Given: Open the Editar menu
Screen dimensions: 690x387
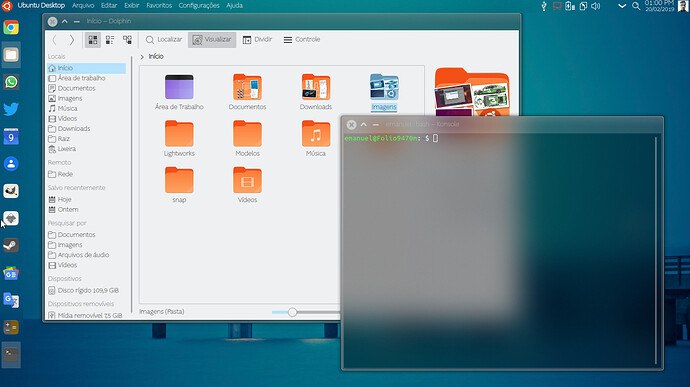Looking at the screenshot, I should (x=109, y=6).
